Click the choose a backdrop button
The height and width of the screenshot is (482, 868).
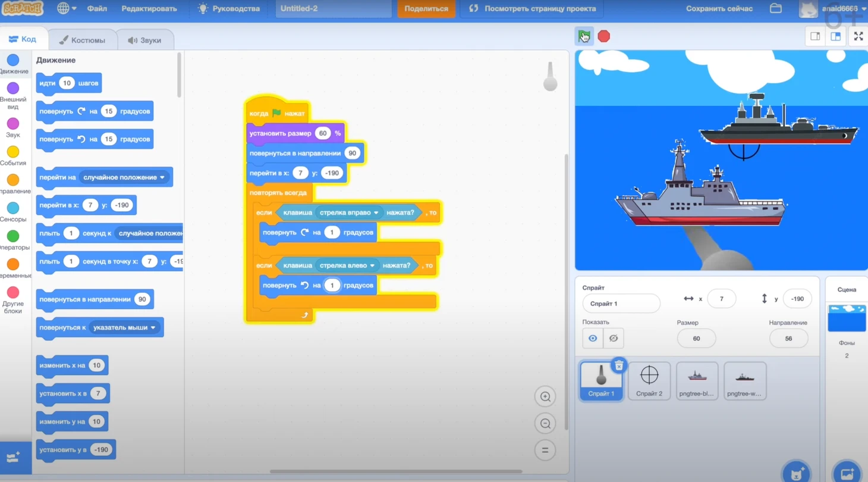(x=847, y=473)
